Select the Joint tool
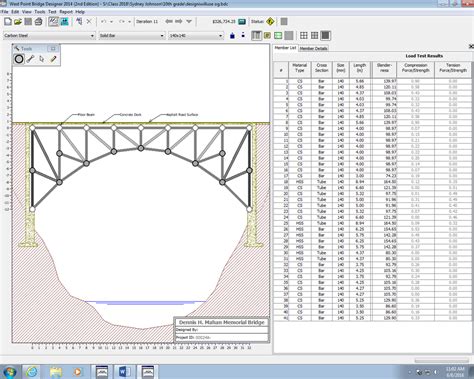This screenshot has height=379, width=474. 19,59
